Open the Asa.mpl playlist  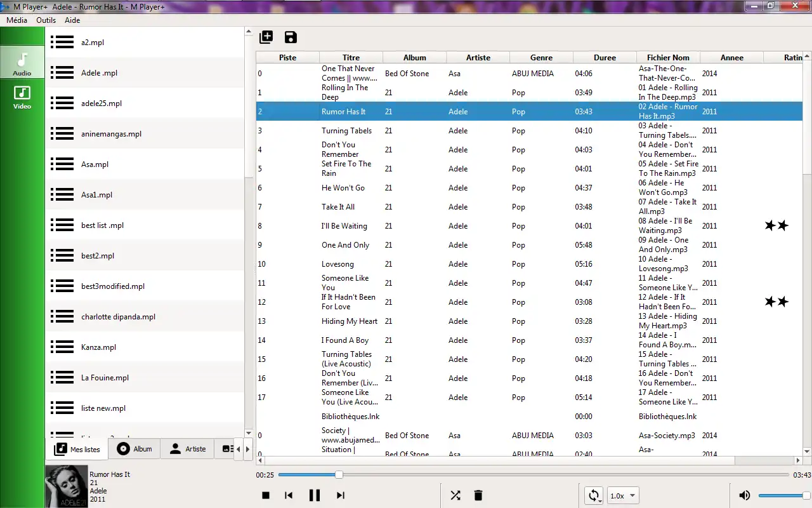coord(145,164)
